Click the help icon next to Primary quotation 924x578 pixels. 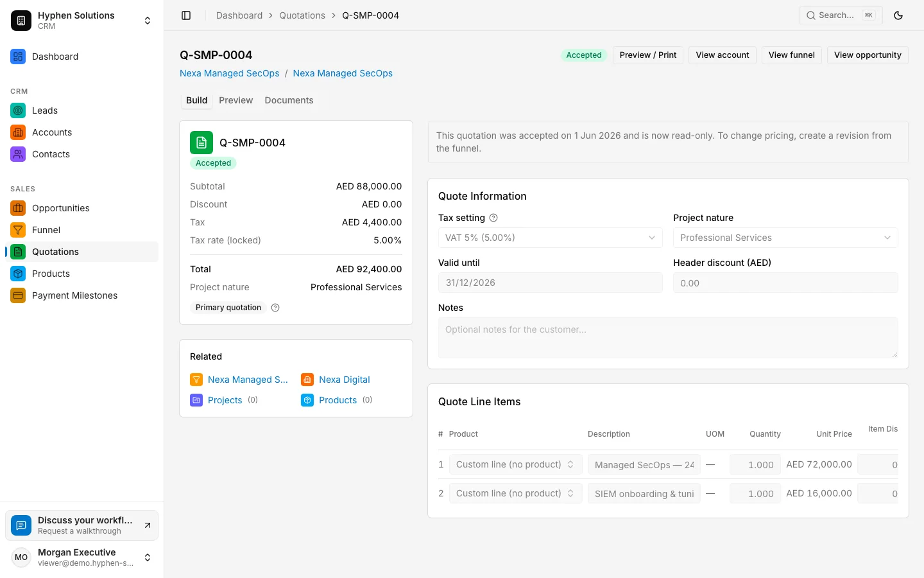click(275, 308)
